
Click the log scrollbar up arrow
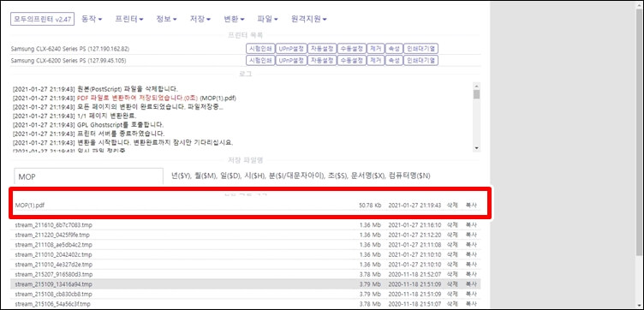pos(476,86)
